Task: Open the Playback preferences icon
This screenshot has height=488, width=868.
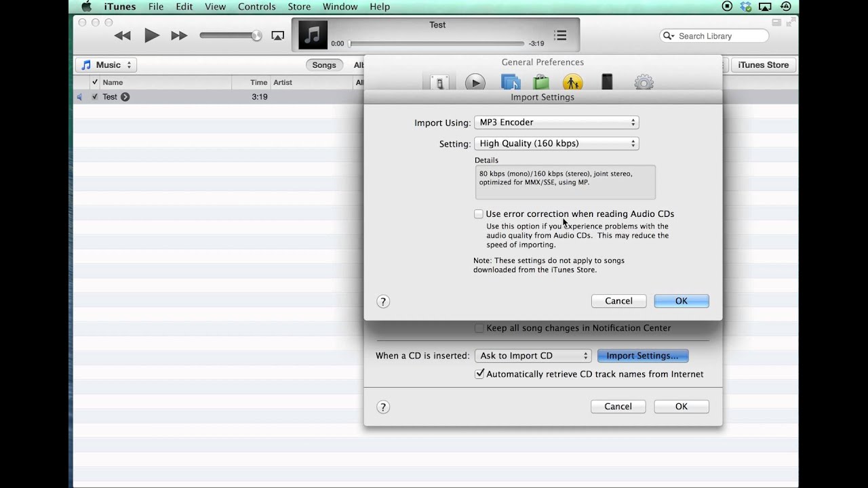Action: pos(475,83)
